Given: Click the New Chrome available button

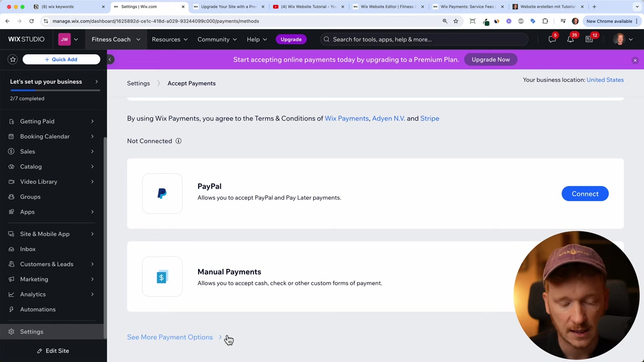Looking at the screenshot, I should tap(612, 21).
